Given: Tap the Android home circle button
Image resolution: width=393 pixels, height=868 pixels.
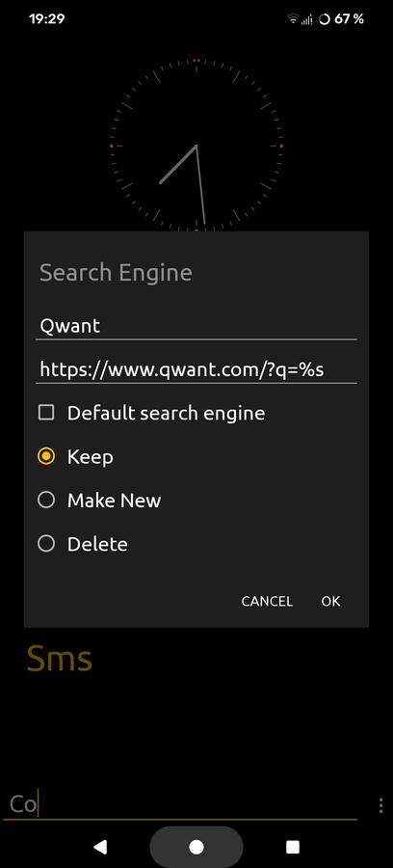Looking at the screenshot, I should (196, 847).
